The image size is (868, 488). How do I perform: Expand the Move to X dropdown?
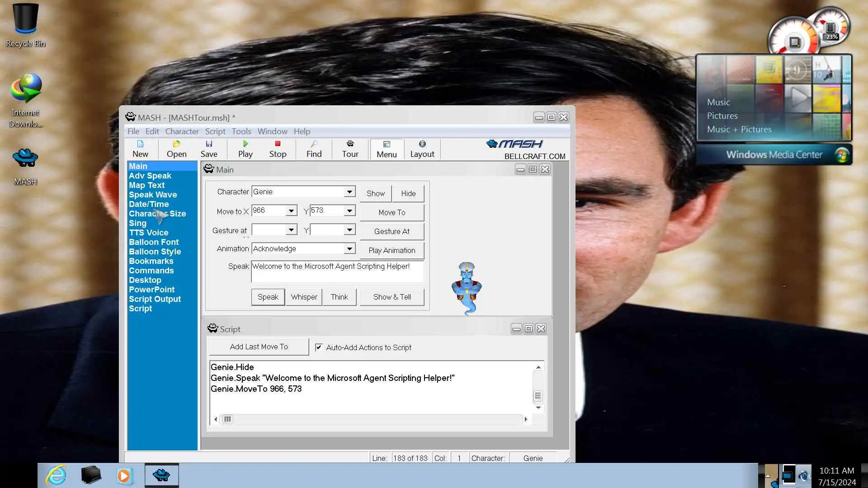(x=291, y=211)
